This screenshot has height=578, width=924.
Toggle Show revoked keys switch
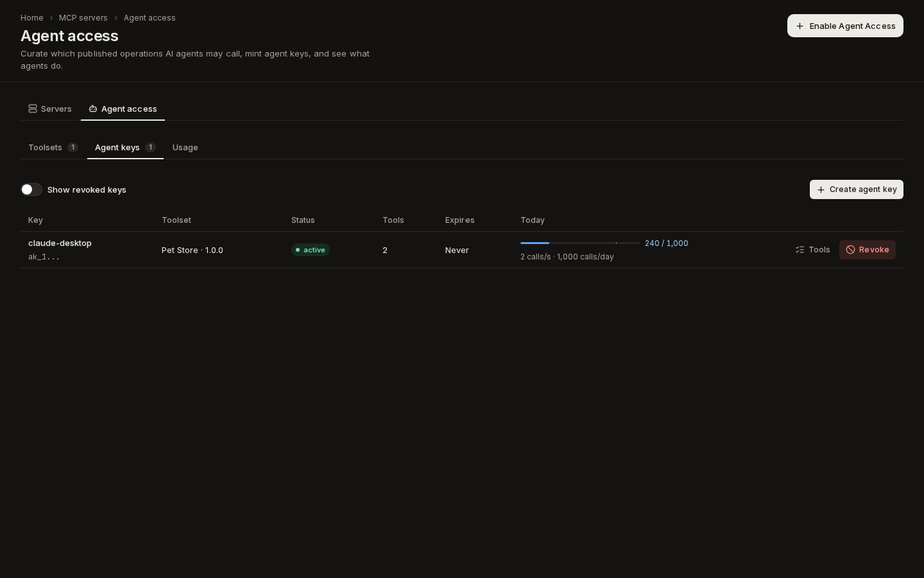coord(31,189)
